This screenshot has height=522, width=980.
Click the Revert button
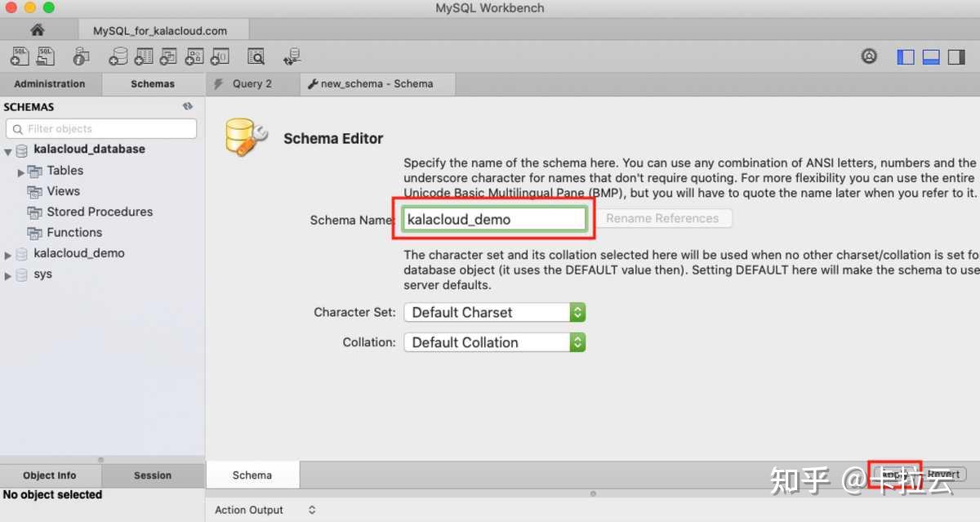944,474
